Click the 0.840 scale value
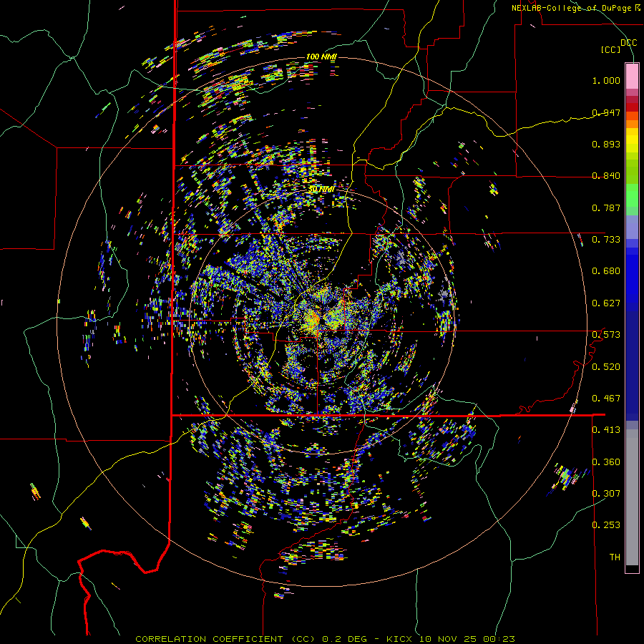Image resolution: width=644 pixels, height=644 pixels. tap(606, 176)
